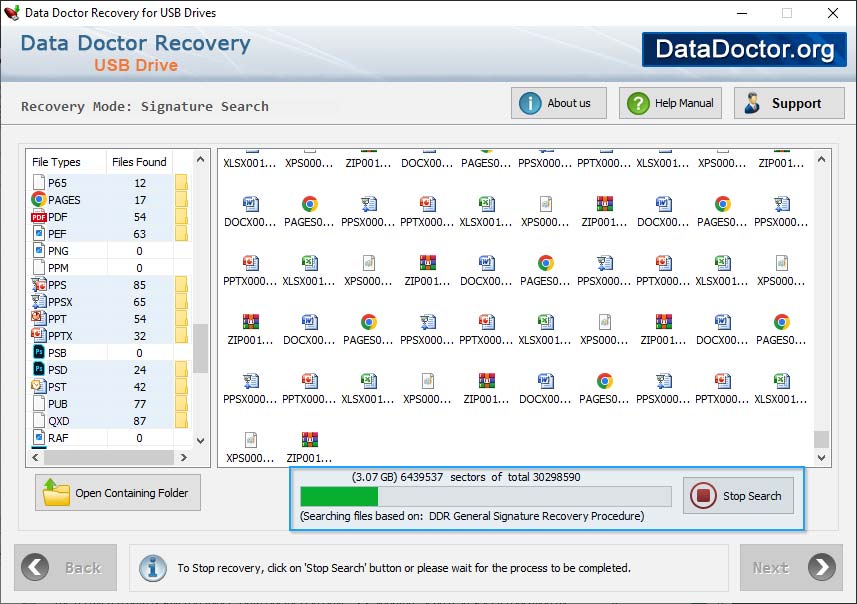This screenshot has height=604, width=857.
Task: Sort by the File Types column header
Action: [x=66, y=162]
